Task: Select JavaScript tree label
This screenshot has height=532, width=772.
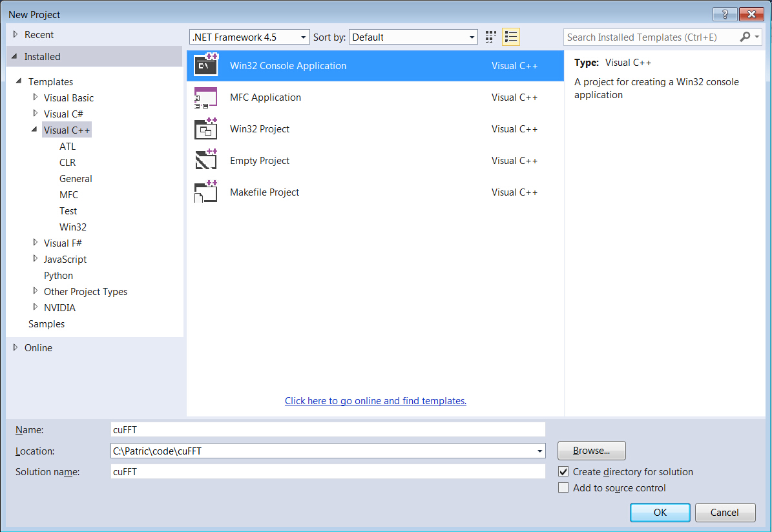Action: point(65,260)
